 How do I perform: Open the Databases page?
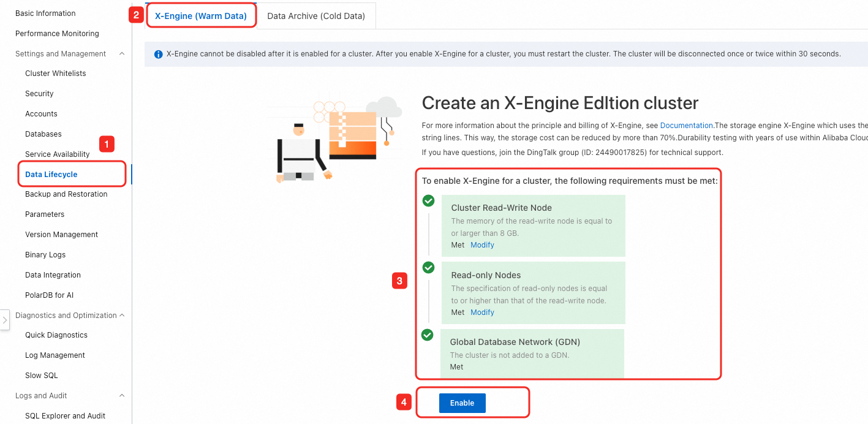[x=43, y=134]
